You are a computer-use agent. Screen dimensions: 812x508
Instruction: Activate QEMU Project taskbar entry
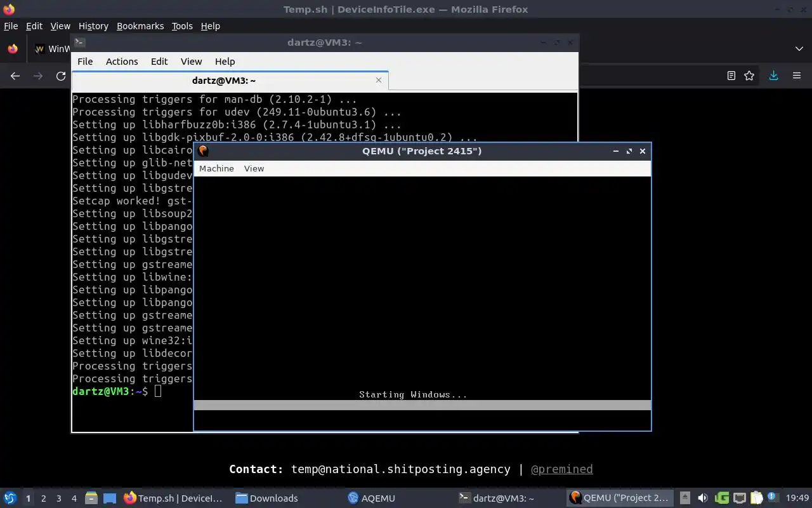[x=619, y=498]
